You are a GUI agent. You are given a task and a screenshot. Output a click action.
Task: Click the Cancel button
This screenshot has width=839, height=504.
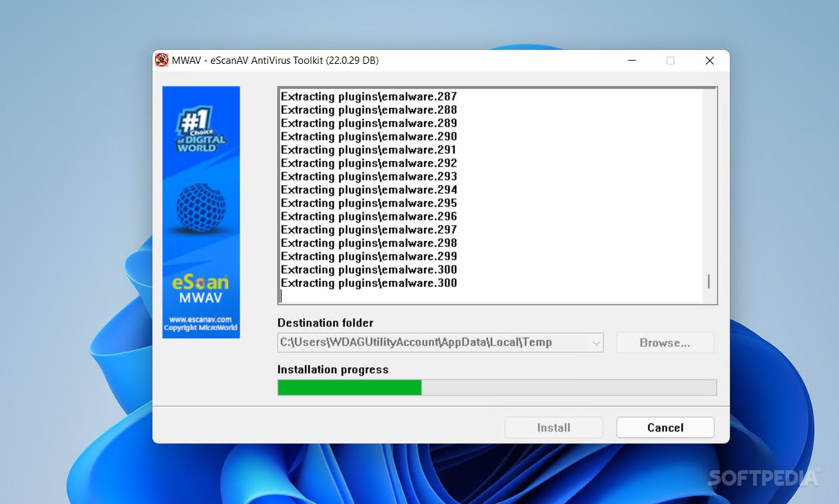point(665,427)
